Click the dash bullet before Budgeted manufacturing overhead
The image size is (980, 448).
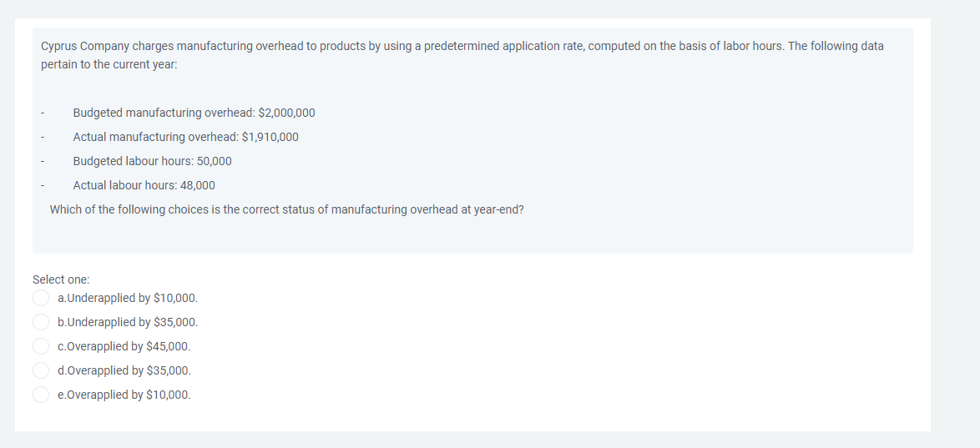point(44,113)
